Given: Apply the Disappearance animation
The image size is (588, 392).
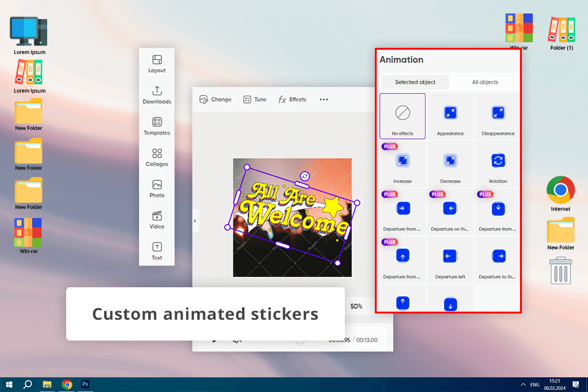Looking at the screenshot, I should click(x=497, y=116).
